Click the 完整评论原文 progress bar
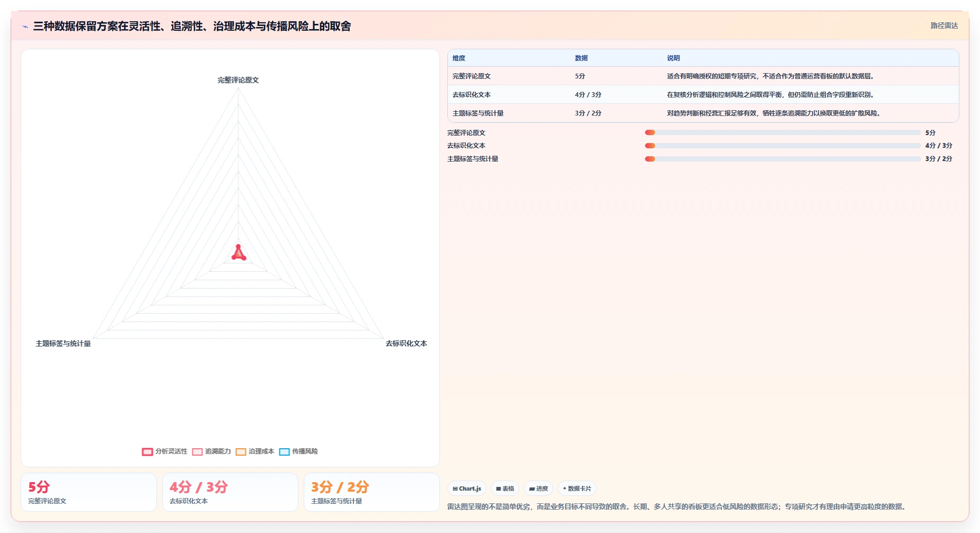 (x=782, y=132)
